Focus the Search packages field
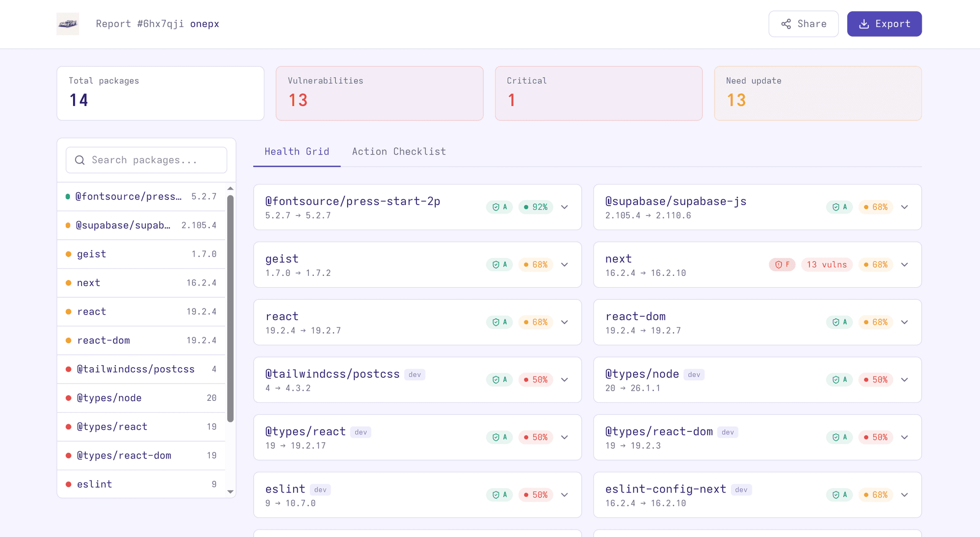Viewport: 980px width, 537px height. [x=146, y=160]
